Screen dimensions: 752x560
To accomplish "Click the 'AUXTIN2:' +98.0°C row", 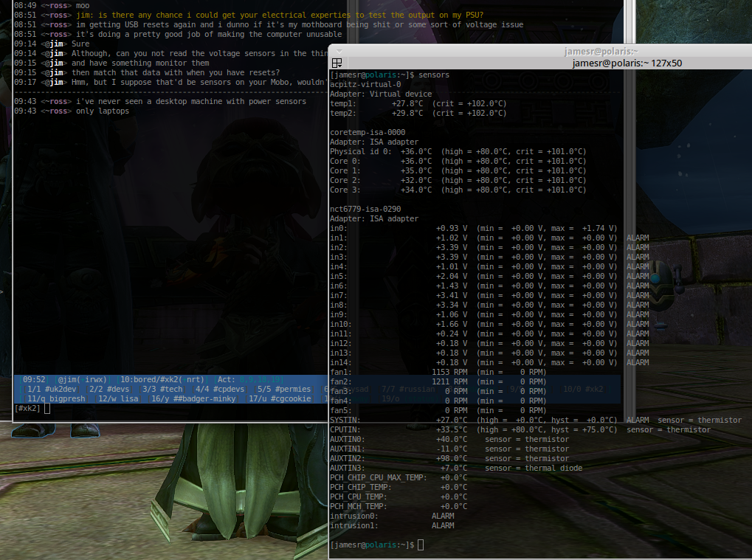I will 449,458.
